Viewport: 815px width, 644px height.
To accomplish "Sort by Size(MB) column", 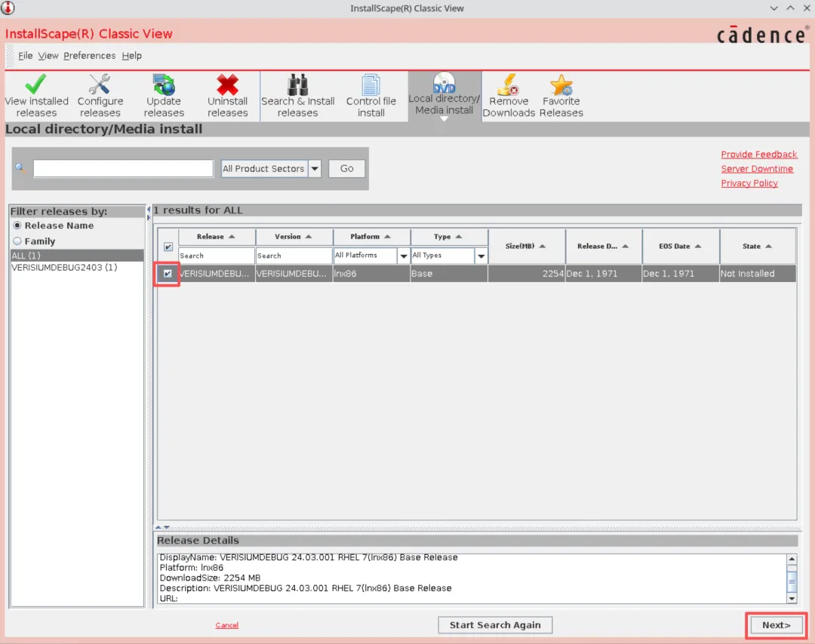I will 526,246.
